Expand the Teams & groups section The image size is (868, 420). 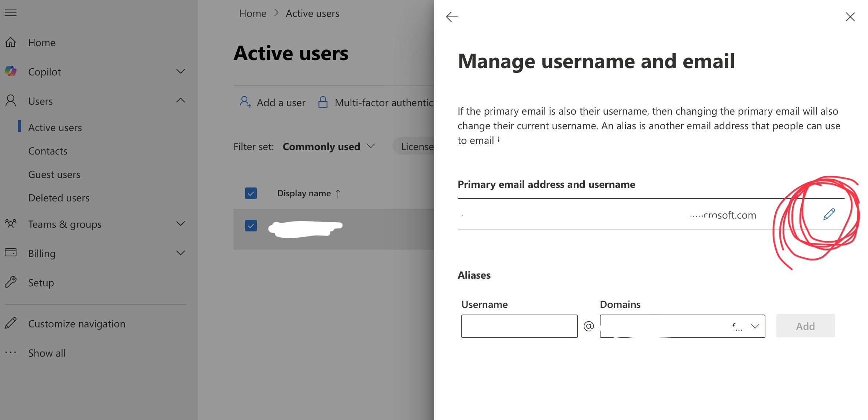[181, 224]
